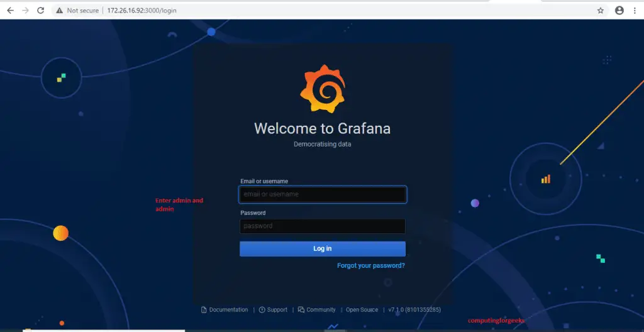Bookmark the page with the star icon
644x332 pixels.
(601, 11)
